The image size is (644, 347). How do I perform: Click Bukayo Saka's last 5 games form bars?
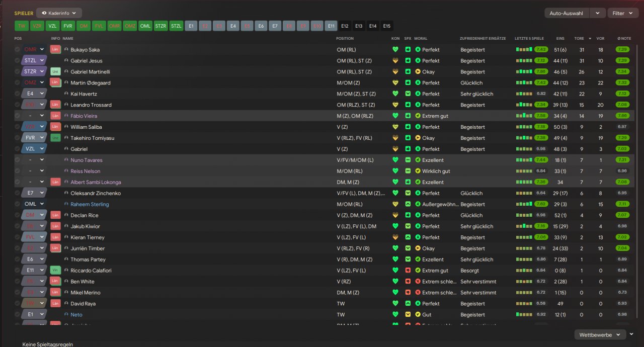(524, 50)
